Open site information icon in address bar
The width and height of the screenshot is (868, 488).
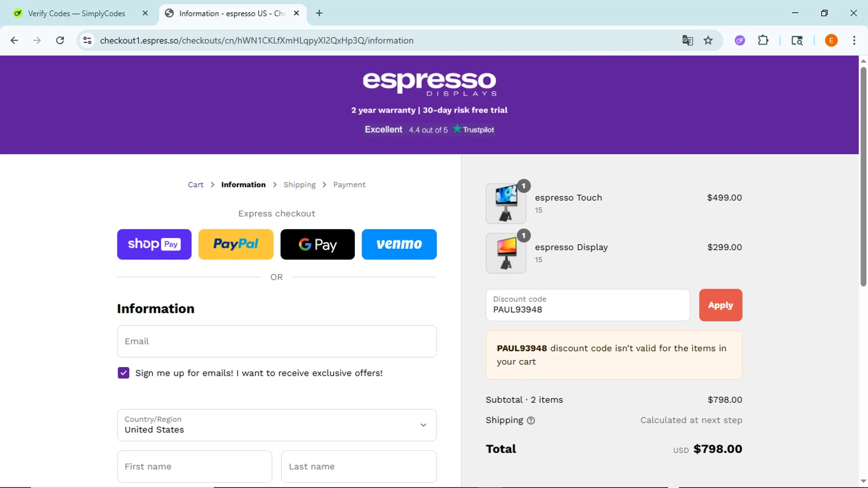87,41
